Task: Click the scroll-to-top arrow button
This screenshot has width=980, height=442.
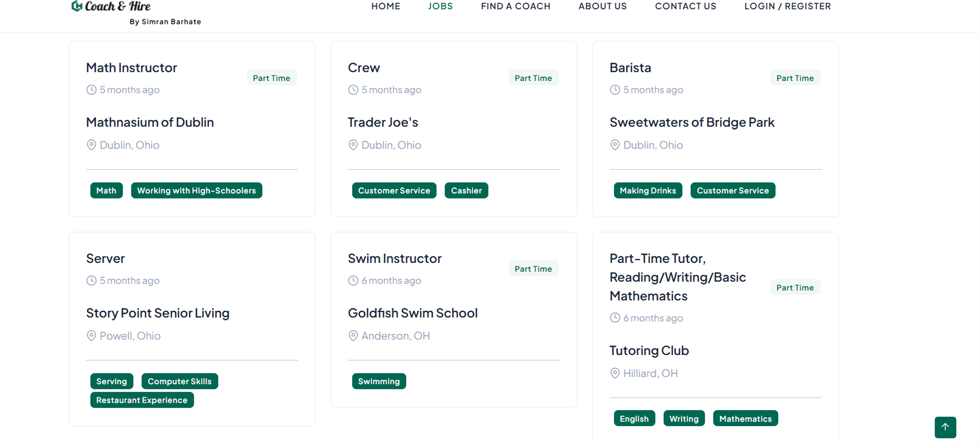Action: coord(945,427)
